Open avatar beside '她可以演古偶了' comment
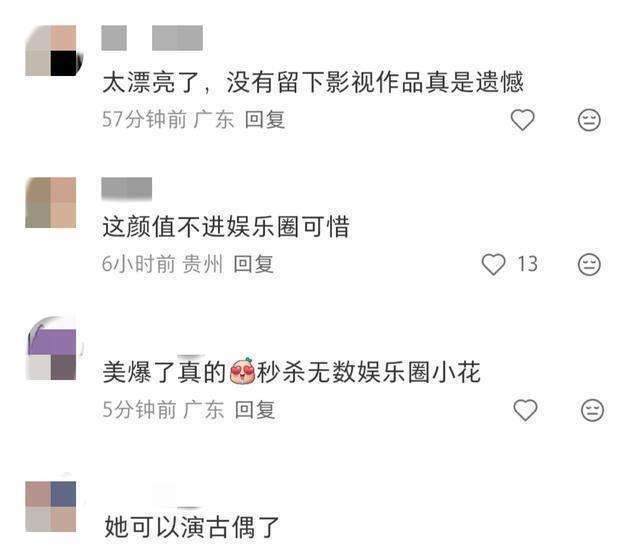This screenshot has width=640, height=548. tap(51, 506)
